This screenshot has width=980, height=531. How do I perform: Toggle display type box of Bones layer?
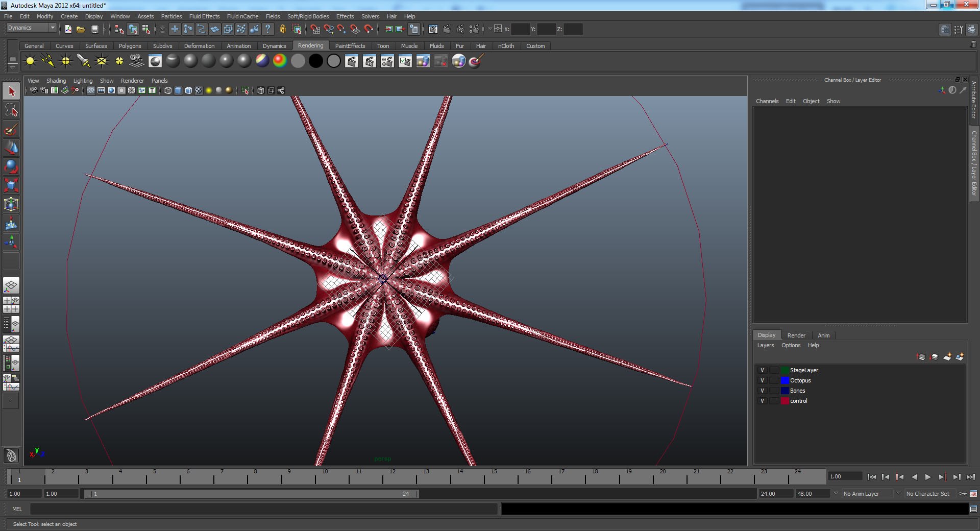tap(774, 391)
